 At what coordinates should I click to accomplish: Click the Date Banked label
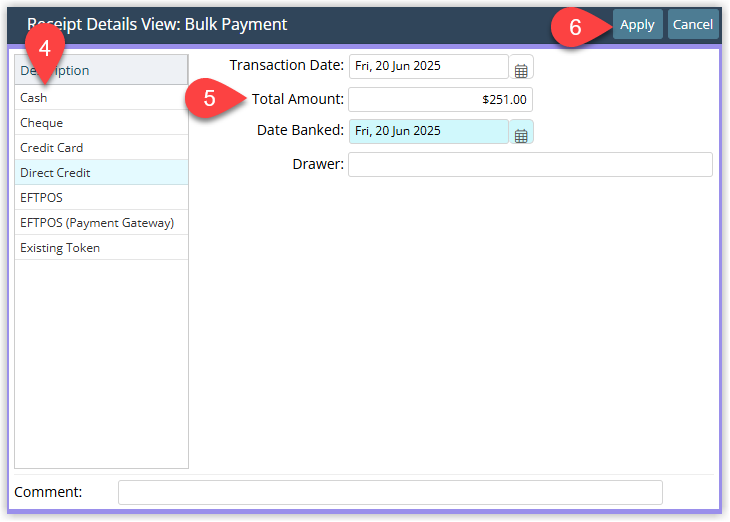(300, 130)
